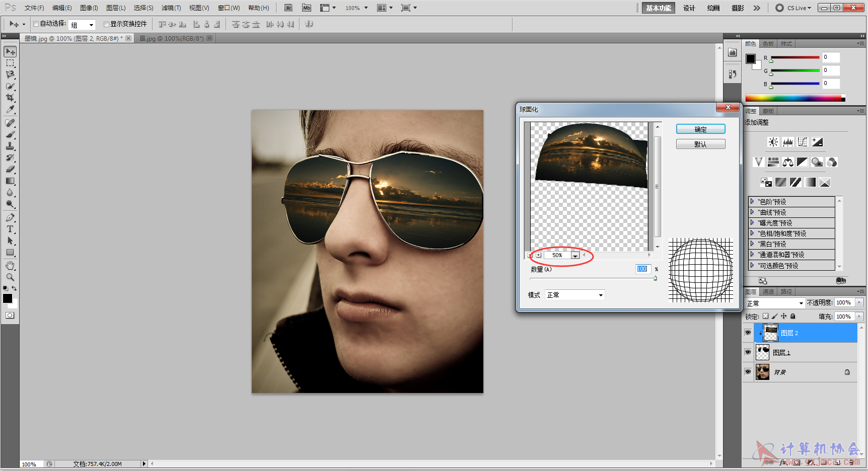The height and width of the screenshot is (471, 868).
Task: Enable the auto-select checkbox
Action: click(36, 24)
